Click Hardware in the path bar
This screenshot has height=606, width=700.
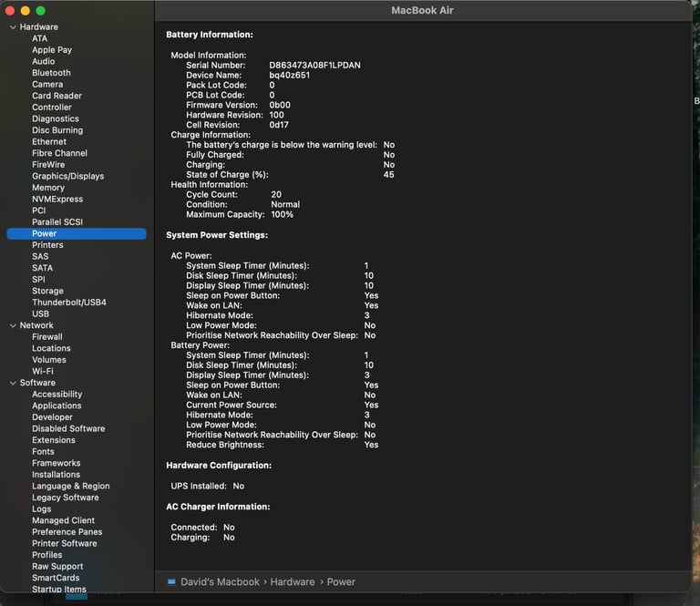(293, 582)
